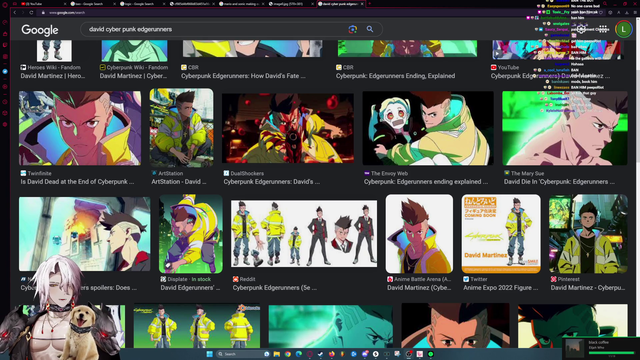
Task: Click black coffee song progress bar
Action: tap(611, 353)
